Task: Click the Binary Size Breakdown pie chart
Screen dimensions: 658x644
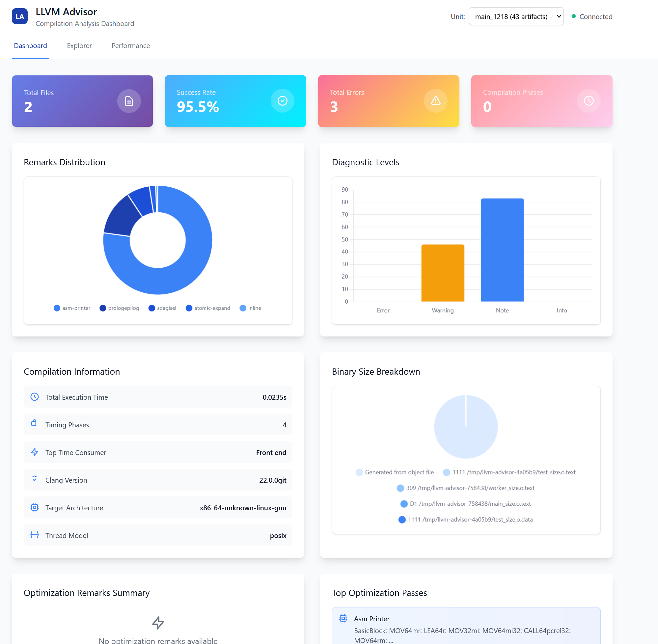Action: click(466, 427)
